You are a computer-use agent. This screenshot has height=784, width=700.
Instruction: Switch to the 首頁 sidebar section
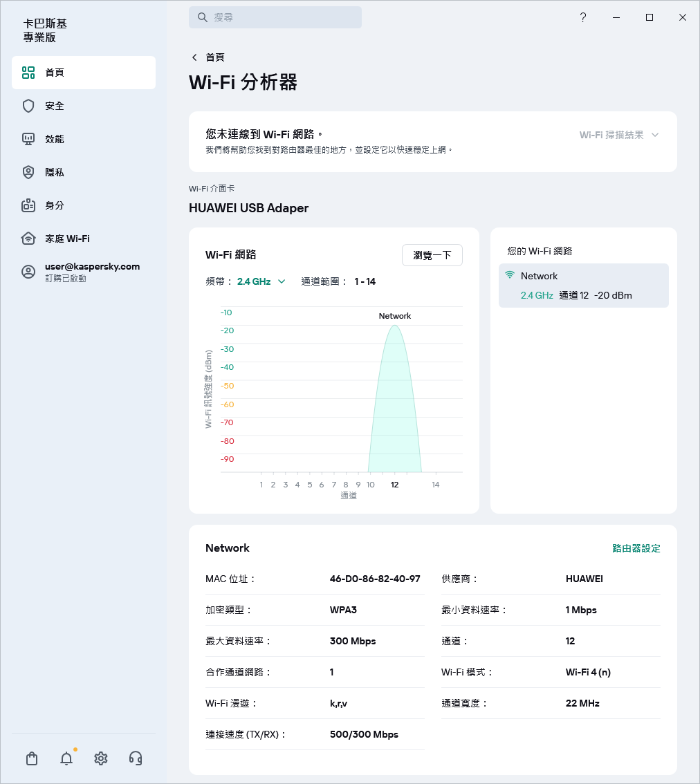[55, 72]
